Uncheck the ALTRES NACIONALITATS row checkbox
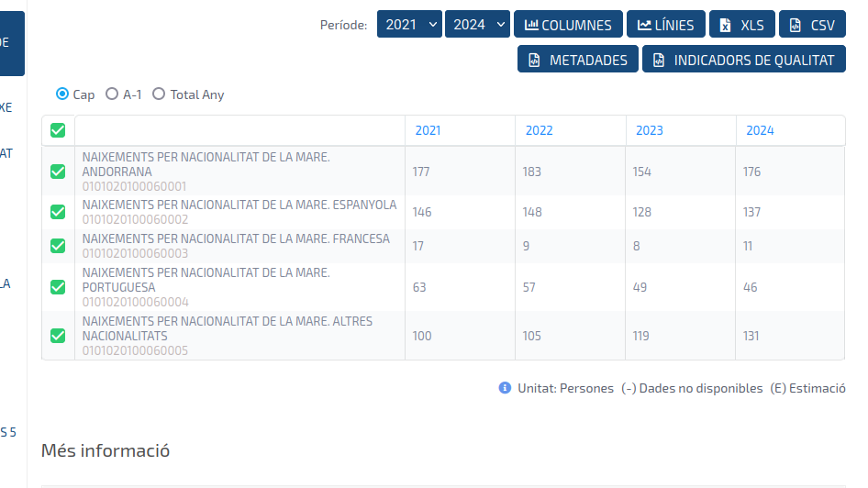868x488 pixels. pyautogui.click(x=58, y=336)
